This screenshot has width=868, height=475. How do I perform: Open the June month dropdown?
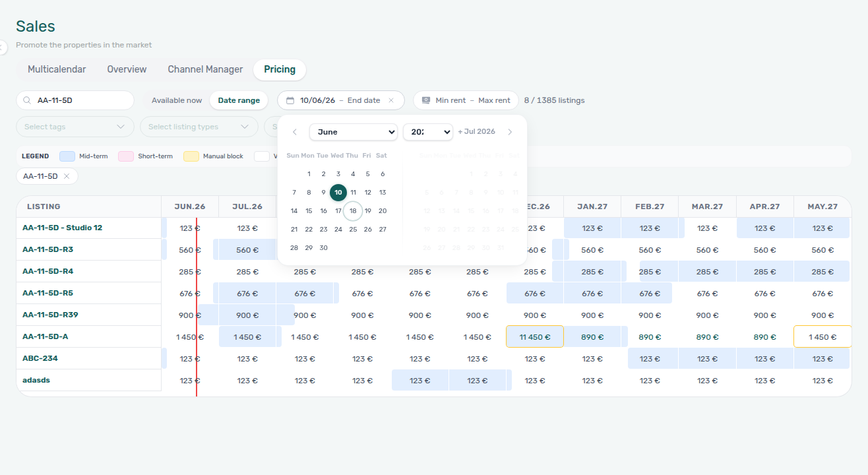(354, 132)
